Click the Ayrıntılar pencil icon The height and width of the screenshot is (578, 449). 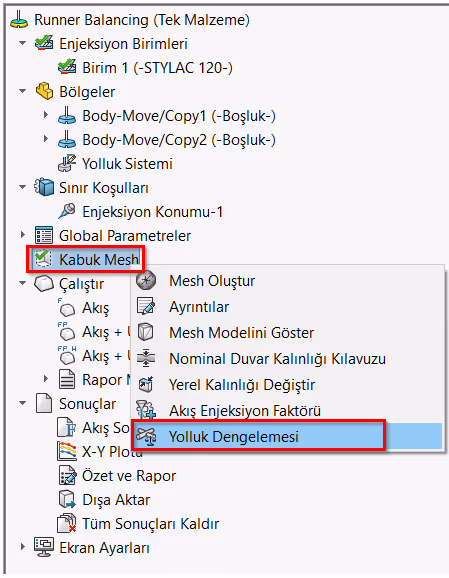146,306
